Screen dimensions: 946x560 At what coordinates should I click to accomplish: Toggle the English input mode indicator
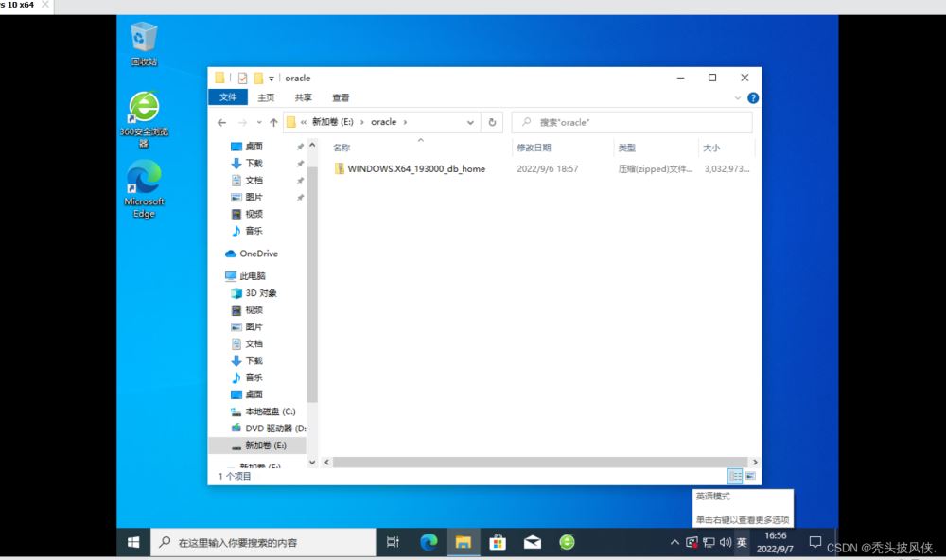click(743, 542)
